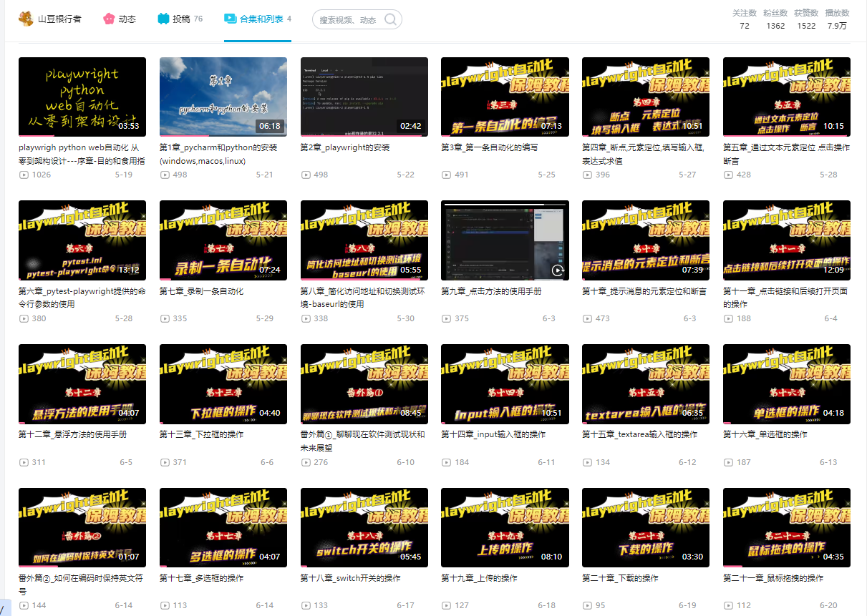Click title link 第二十一章_鼠标拖拽的操作

[x=774, y=578]
